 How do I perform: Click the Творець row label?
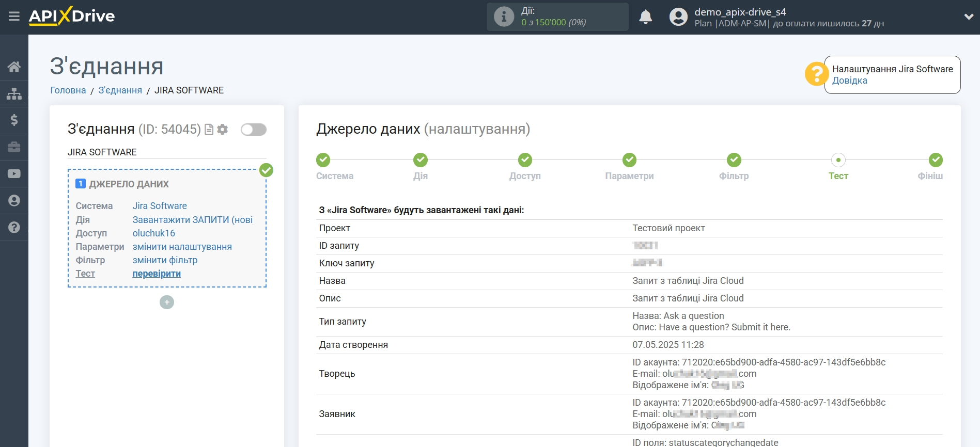click(x=337, y=374)
